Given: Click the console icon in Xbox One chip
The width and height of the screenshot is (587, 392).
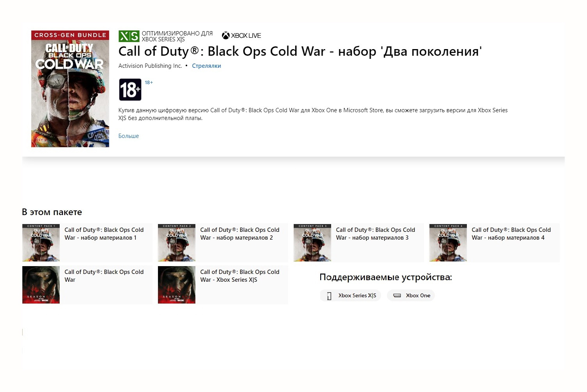Looking at the screenshot, I should (397, 296).
